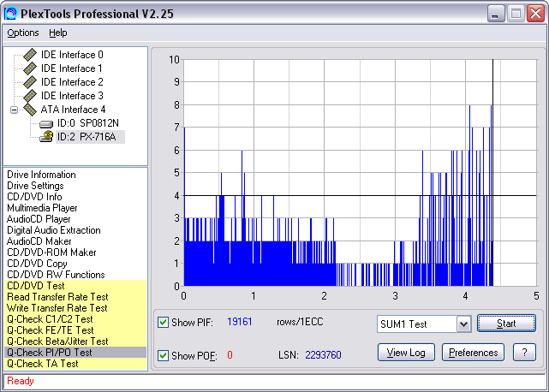Open the AudioCD Player function
Viewport: 549px width, 392px height.
pos(39,219)
